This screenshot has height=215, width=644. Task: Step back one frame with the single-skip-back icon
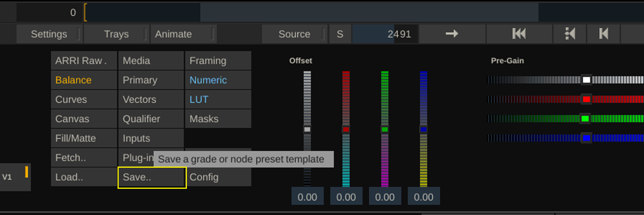pyautogui.click(x=603, y=34)
